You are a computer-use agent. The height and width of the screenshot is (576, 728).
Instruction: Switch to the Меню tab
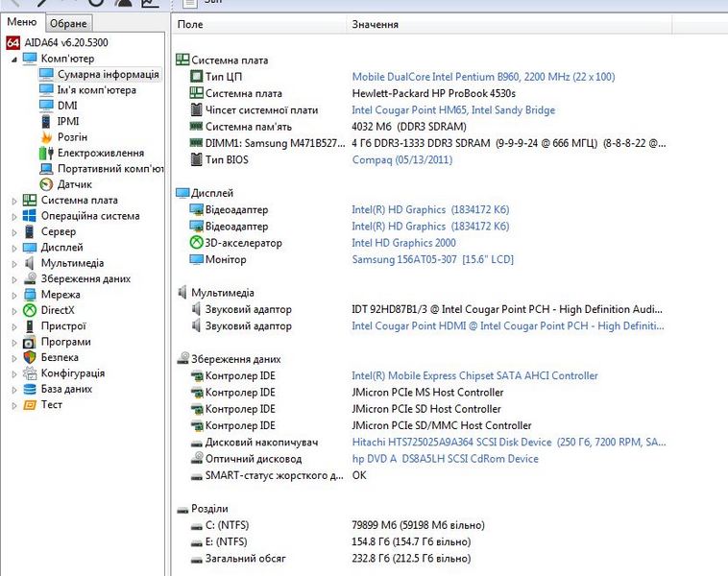tap(21, 22)
